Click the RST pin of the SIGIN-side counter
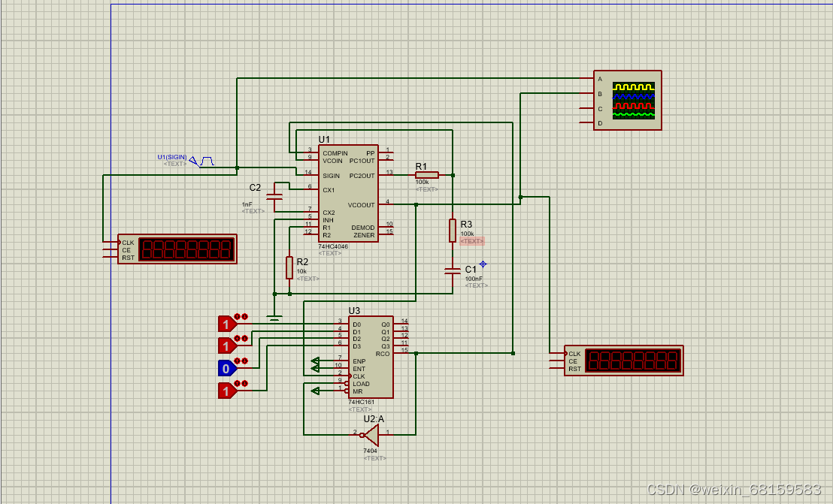 tap(111, 258)
